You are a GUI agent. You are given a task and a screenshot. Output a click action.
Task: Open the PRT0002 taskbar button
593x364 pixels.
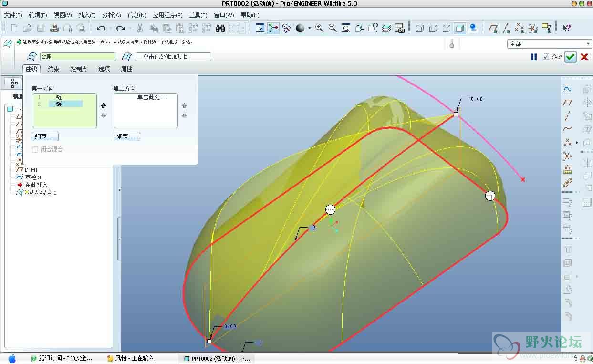point(217,358)
